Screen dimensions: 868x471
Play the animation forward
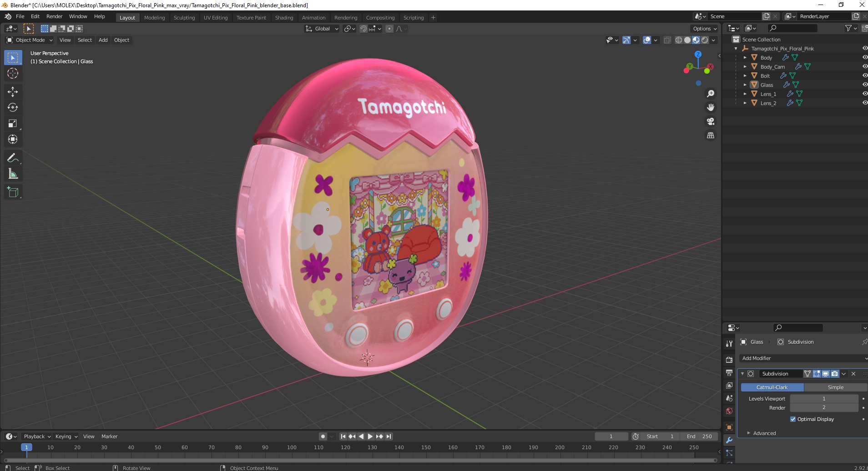370,436
